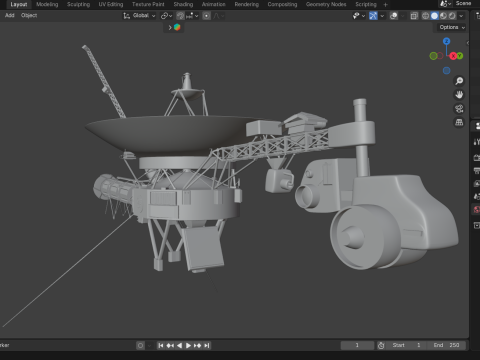Viewport: 480px width, 360px height.
Task: Toggle viewport overlays button
Action: pyautogui.click(x=394, y=16)
